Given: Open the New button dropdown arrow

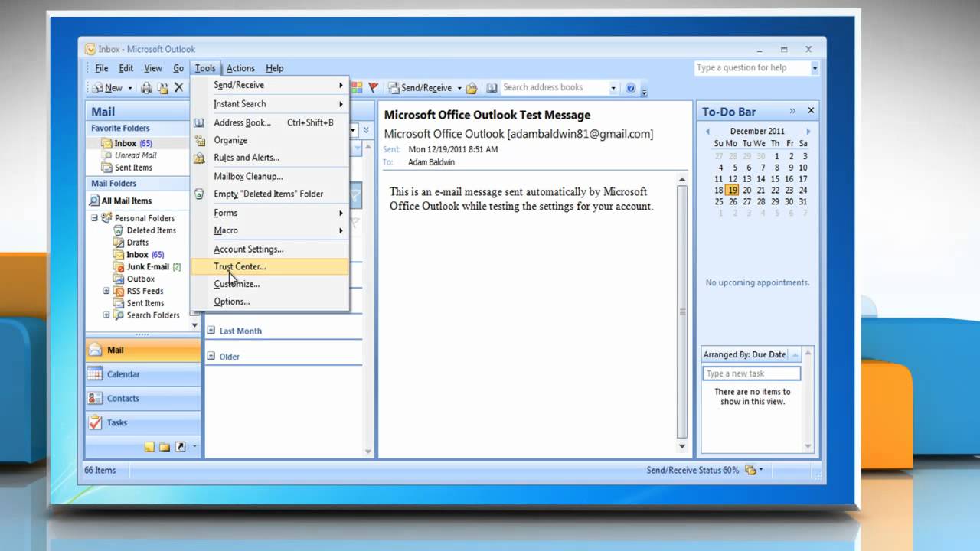Looking at the screenshot, I should coord(130,88).
